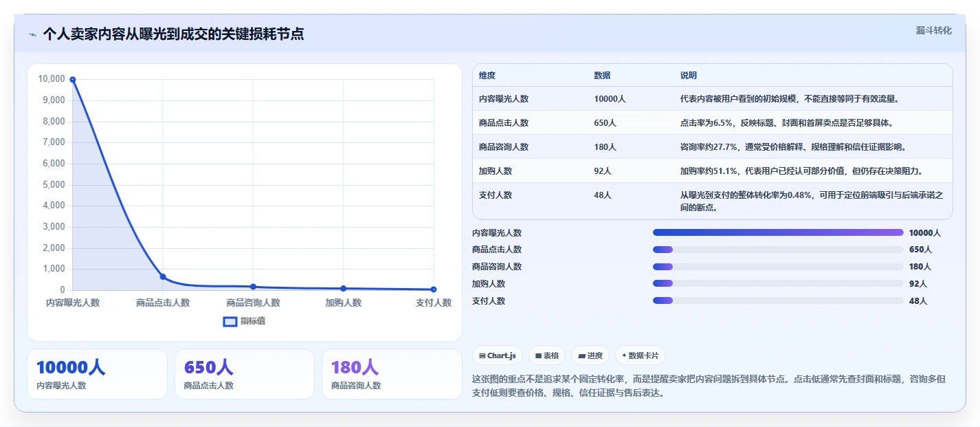Click the 表格 tag chip
This screenshot has width=980, height=427.
[x=547, y=355]
